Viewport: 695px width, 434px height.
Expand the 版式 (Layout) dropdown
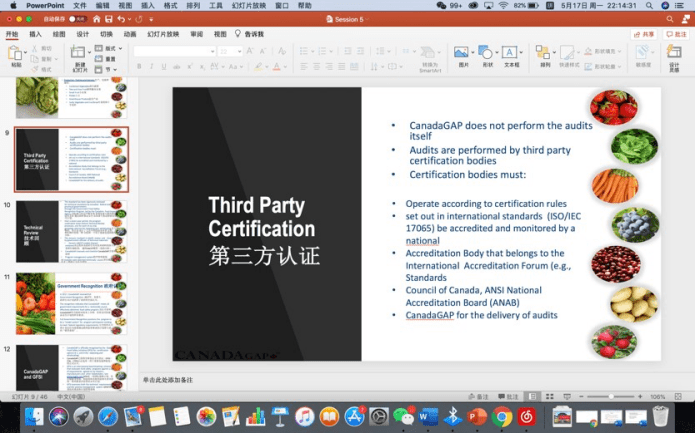click(110, 49)
